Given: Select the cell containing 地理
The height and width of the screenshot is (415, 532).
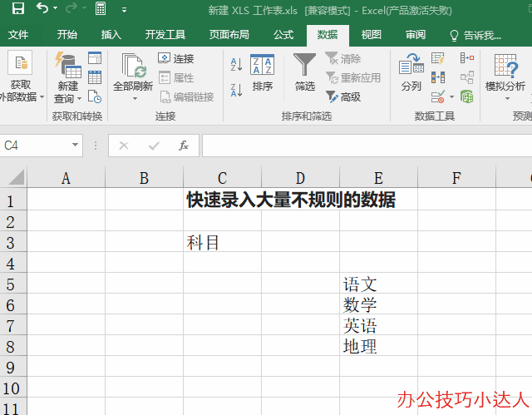Looking at the screenshot, I should [378, 346].
